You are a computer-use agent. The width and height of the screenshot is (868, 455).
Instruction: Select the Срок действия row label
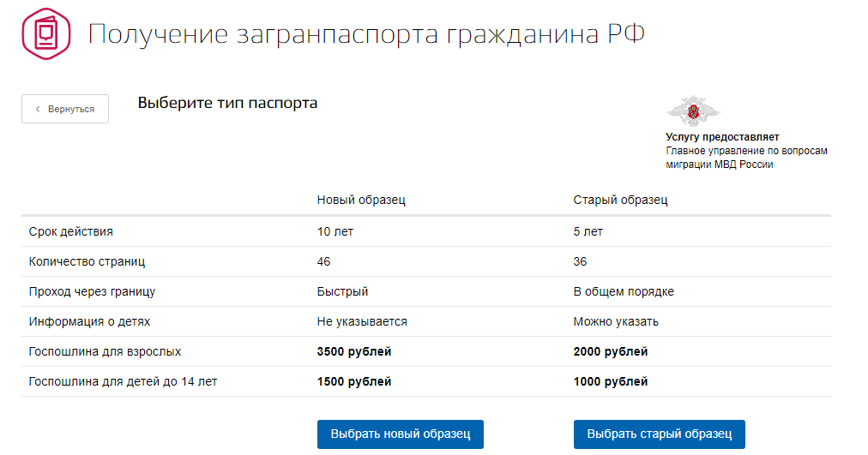click(x=71, y=231)
